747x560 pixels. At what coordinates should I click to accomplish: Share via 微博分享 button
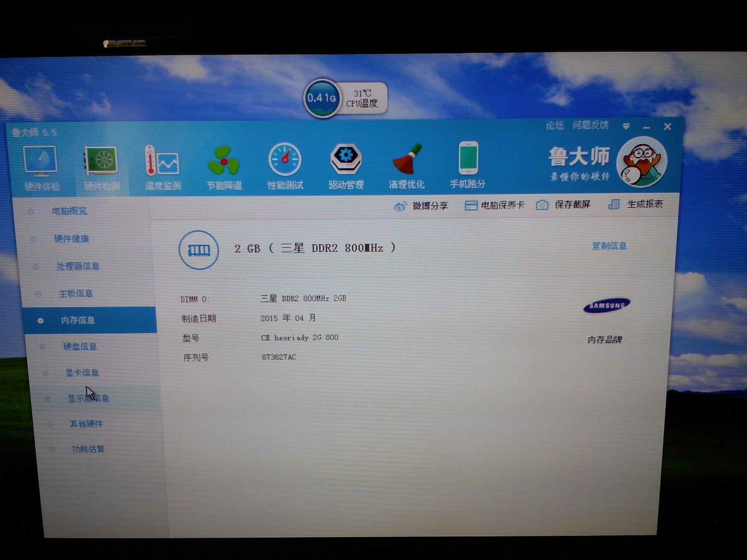pyautogui.click(x=421, y=206)
